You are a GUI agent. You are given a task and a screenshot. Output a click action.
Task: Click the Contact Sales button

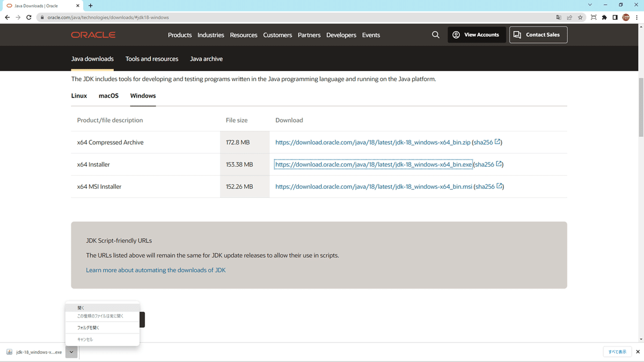click(x=538, y=35)
